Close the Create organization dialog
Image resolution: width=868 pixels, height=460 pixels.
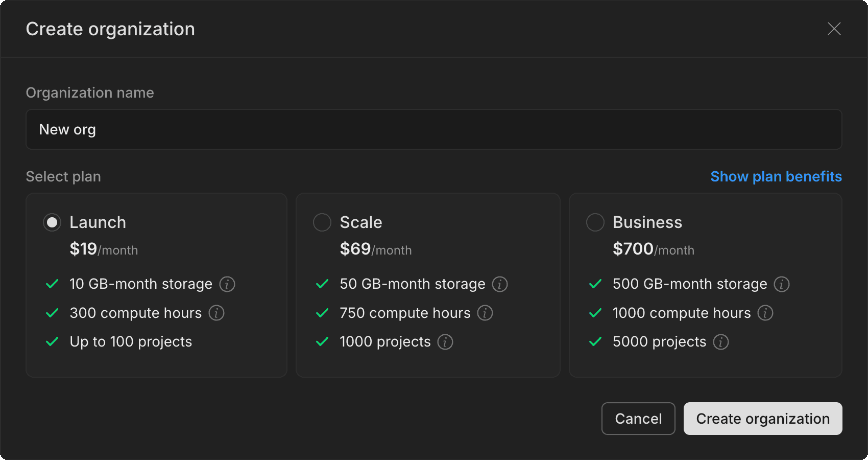point(834,29)
